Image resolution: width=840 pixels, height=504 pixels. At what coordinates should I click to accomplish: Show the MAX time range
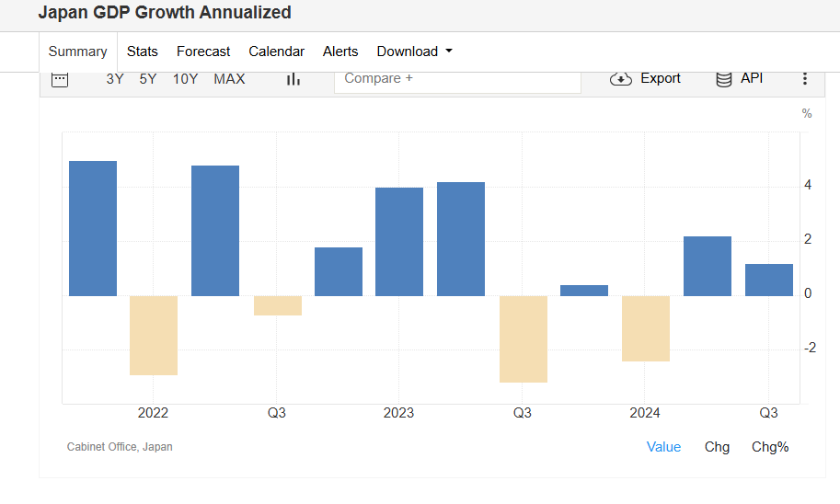pyautogui.click(x=229, y=79)
